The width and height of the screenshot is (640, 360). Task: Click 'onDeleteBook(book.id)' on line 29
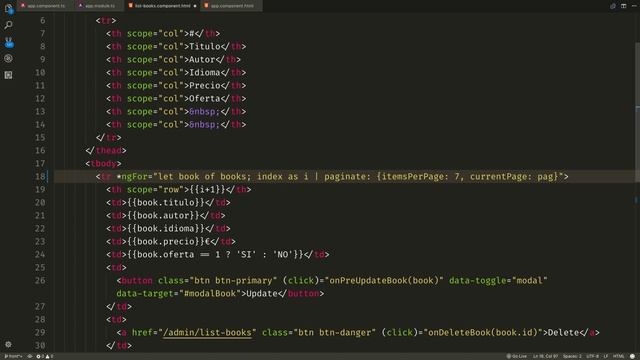click(x=482, y=333)
